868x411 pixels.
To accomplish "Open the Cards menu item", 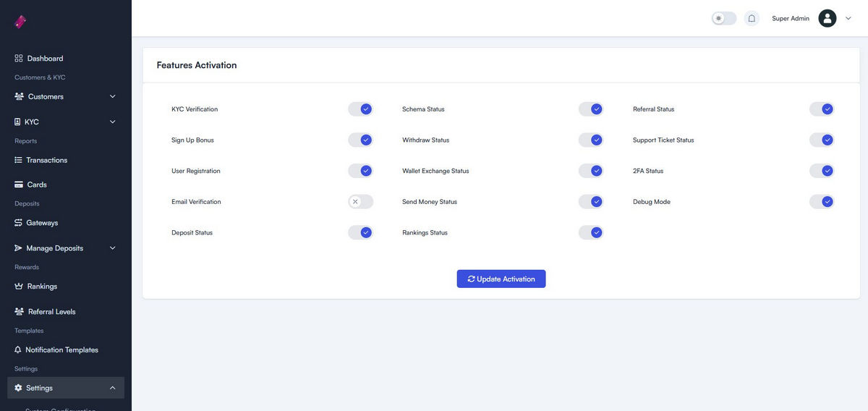I will (66, 185).
